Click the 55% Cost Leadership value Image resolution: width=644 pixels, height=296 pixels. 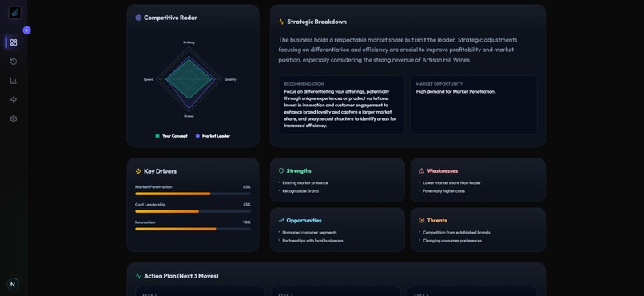(246, 205)
